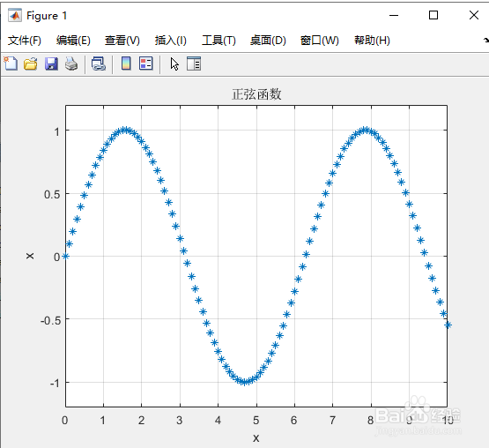
Task: Open file with the folder icon
Action: click(x=31, y=63)
